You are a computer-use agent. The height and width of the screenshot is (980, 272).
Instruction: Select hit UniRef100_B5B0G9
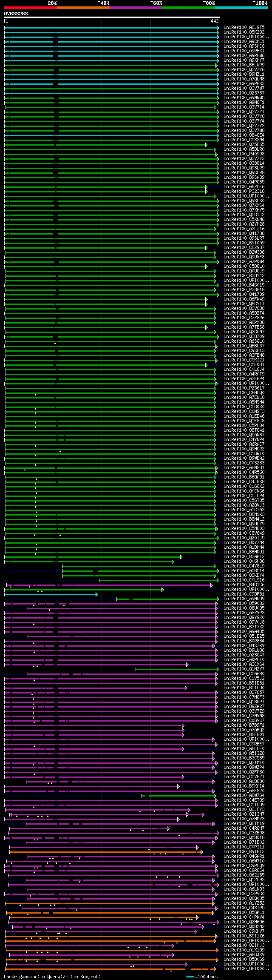244,959
